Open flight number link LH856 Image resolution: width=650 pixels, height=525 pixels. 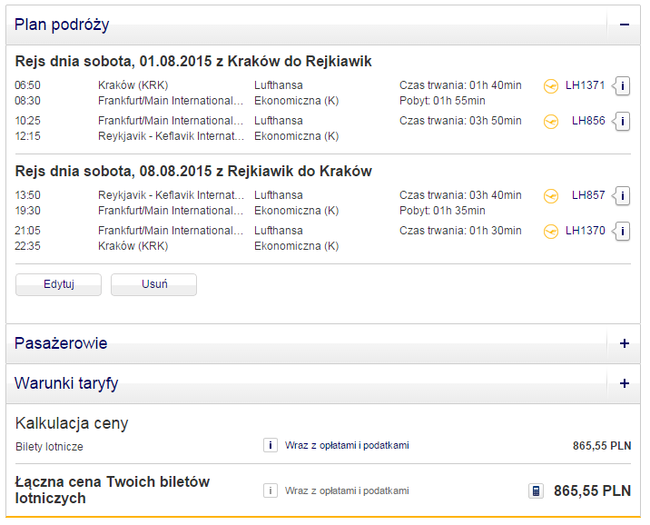pos(588,121)
